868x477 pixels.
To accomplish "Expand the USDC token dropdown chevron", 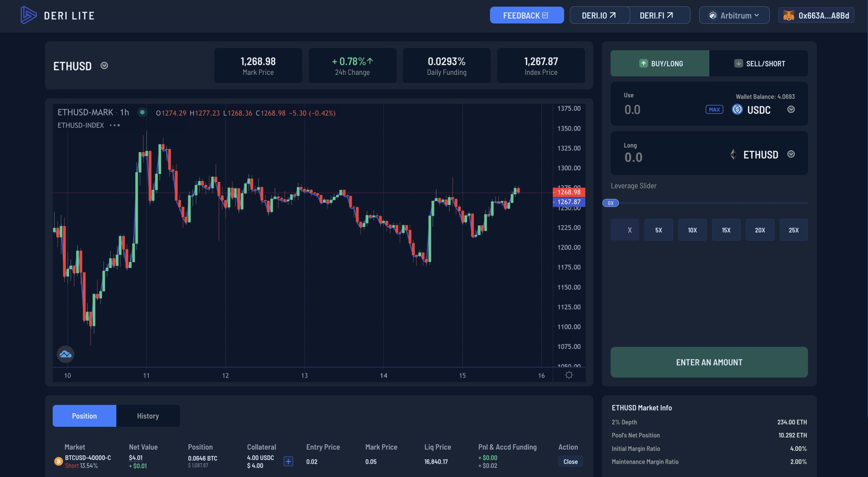I will tap(791, 109).
